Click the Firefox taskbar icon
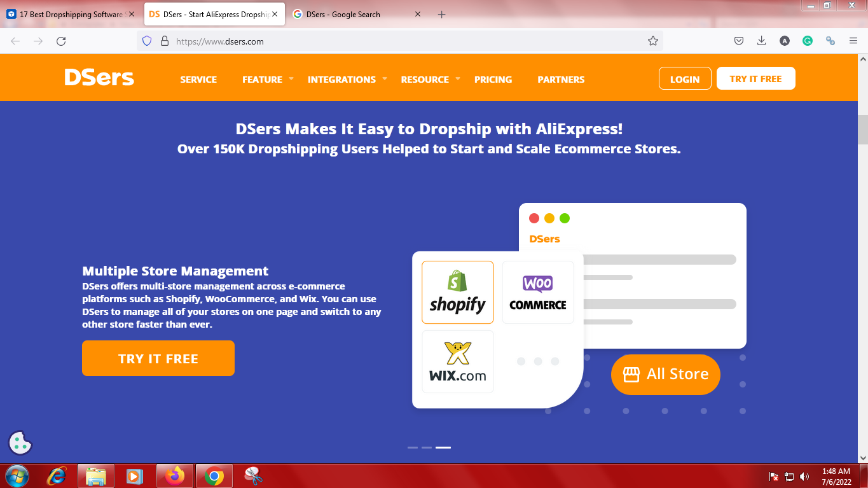 coord(174,476)
